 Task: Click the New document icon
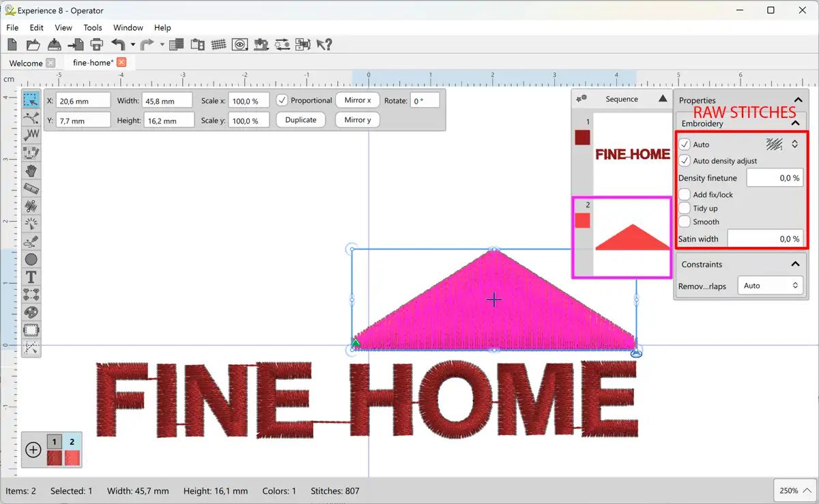click(x=12, y=45)
